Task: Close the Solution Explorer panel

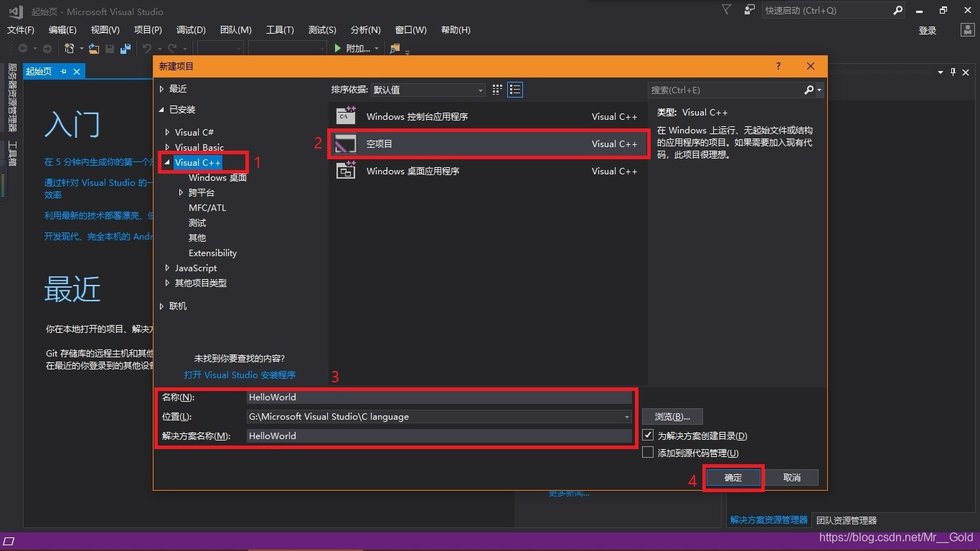Action: [x=966, y=72]
